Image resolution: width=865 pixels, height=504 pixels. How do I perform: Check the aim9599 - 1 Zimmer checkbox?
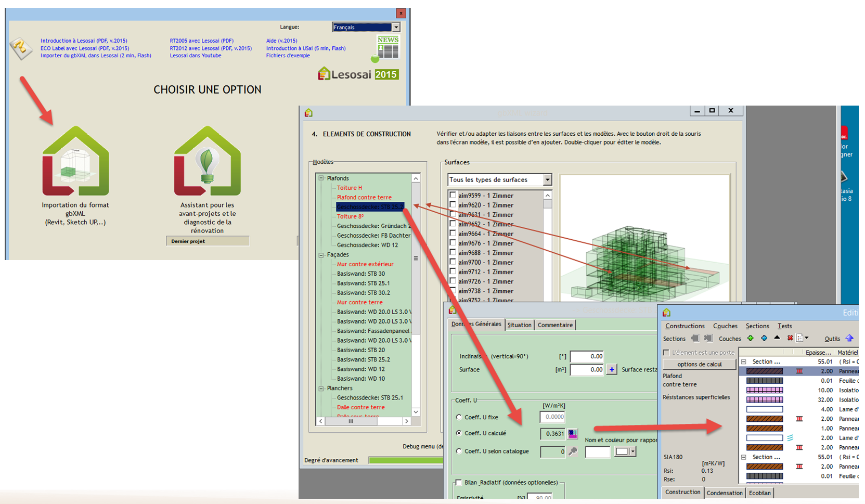point(453,196)
